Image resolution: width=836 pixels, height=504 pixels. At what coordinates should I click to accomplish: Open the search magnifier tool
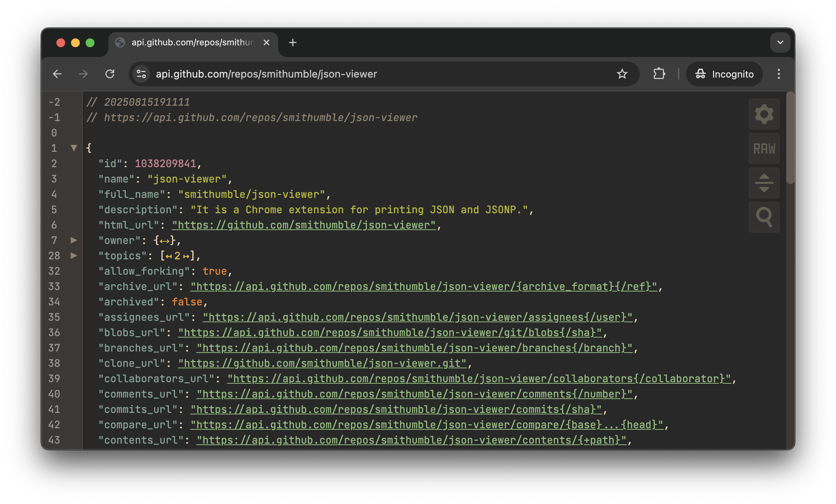coord(764,217)
